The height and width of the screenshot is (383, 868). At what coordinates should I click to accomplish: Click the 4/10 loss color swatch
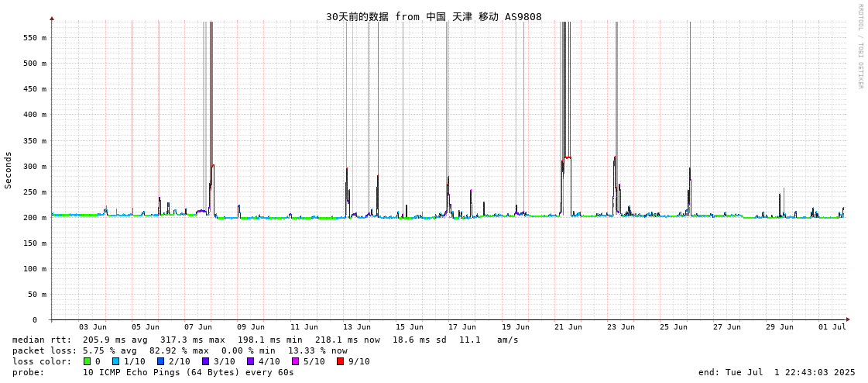250,361
